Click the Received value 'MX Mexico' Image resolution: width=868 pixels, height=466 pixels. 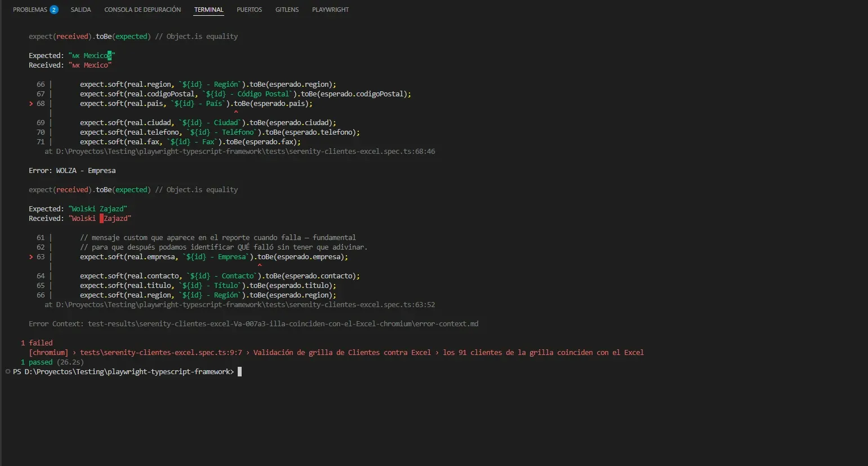coord(90,65)
